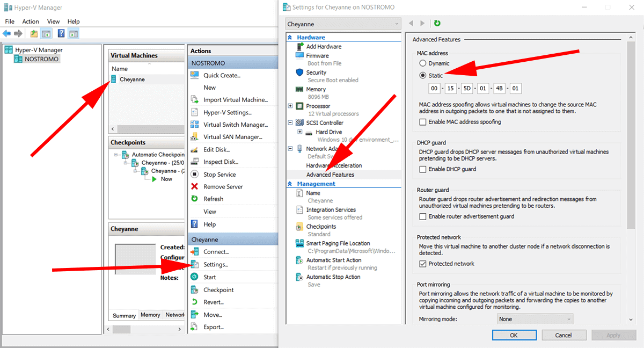Open Virtual Switch Manager icon
Viewport: 644px width, 348px height.
194,125
